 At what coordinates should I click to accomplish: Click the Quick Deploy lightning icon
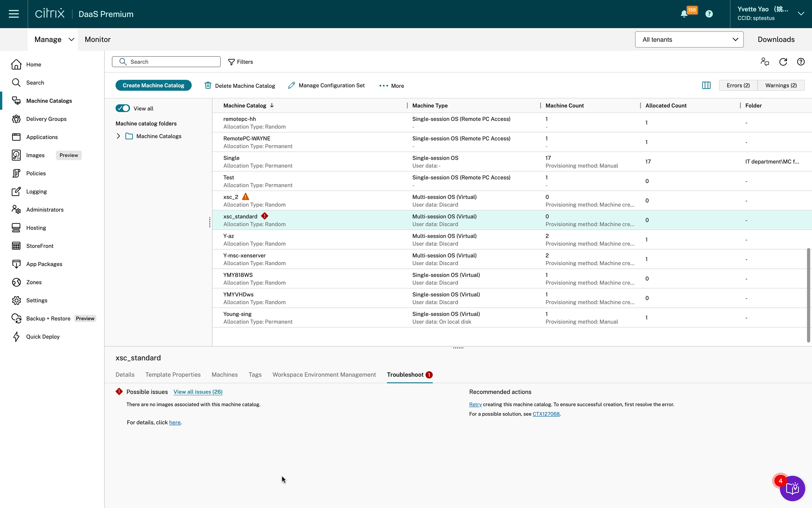16,336
